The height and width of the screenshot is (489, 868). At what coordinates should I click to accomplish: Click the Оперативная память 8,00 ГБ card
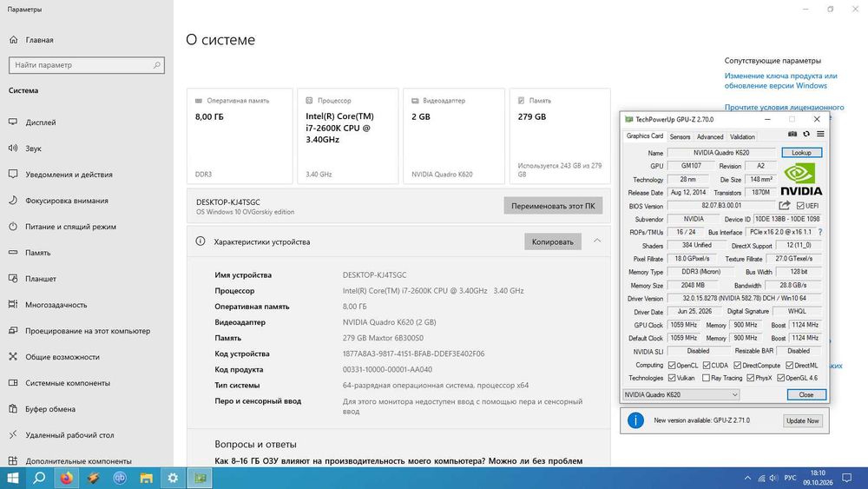(x=240, y=136)
